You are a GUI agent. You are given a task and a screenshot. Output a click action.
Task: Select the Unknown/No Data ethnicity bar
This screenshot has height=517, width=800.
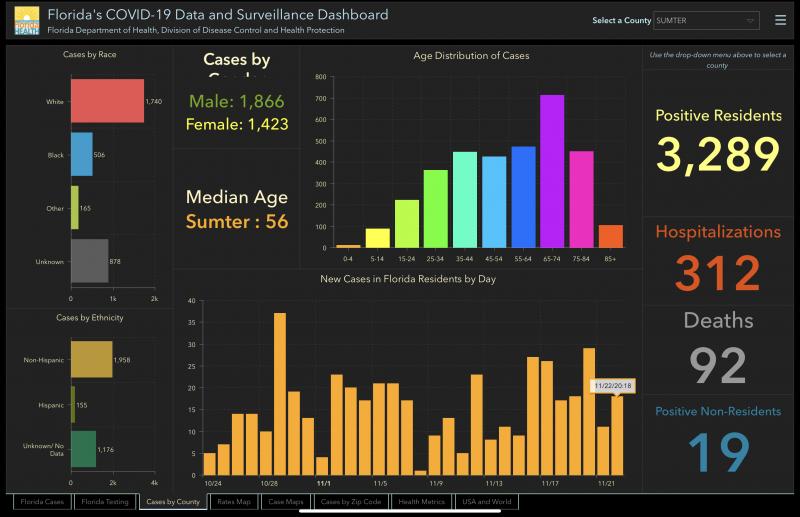[x=84, y=449]
